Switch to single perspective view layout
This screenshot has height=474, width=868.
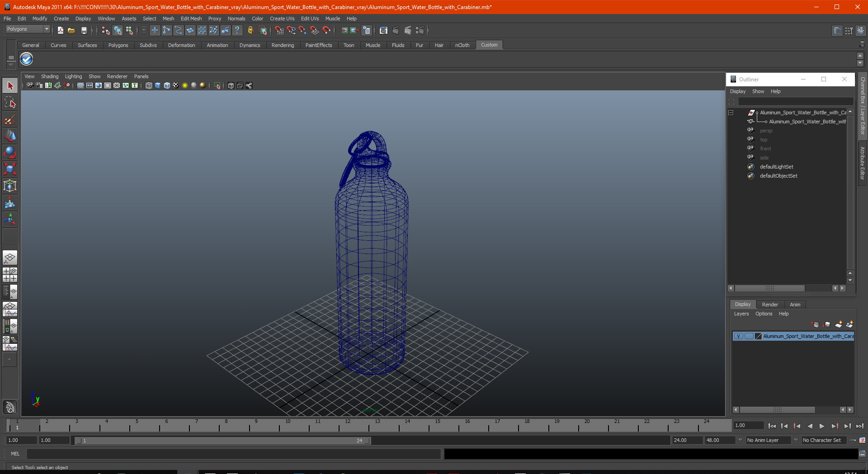[x=10, y=258]
